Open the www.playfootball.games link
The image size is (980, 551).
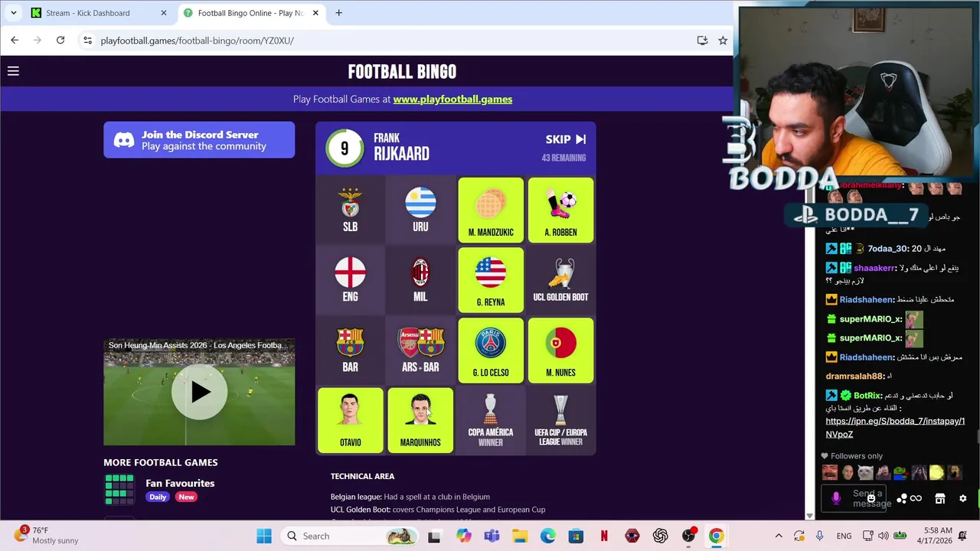[452, 99]
